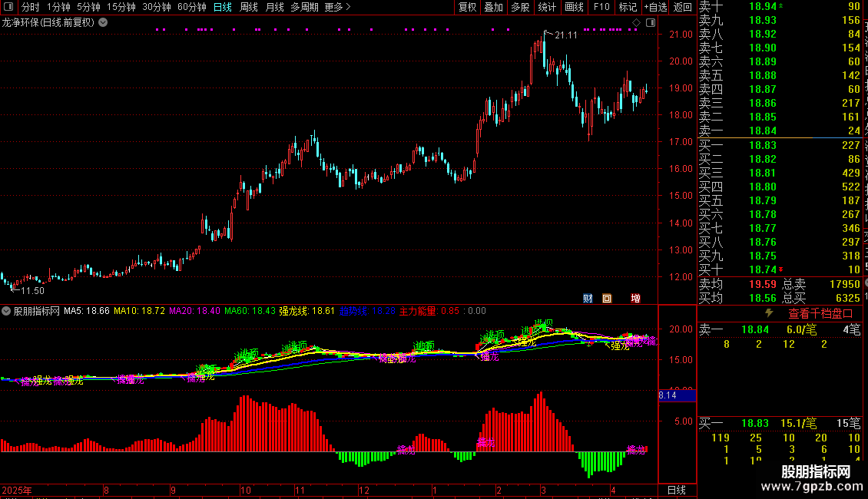The height and width of the screenshot is (499, 868).
Task: Click the diamond icon above the price axis
Action: (x=636, y=23)
